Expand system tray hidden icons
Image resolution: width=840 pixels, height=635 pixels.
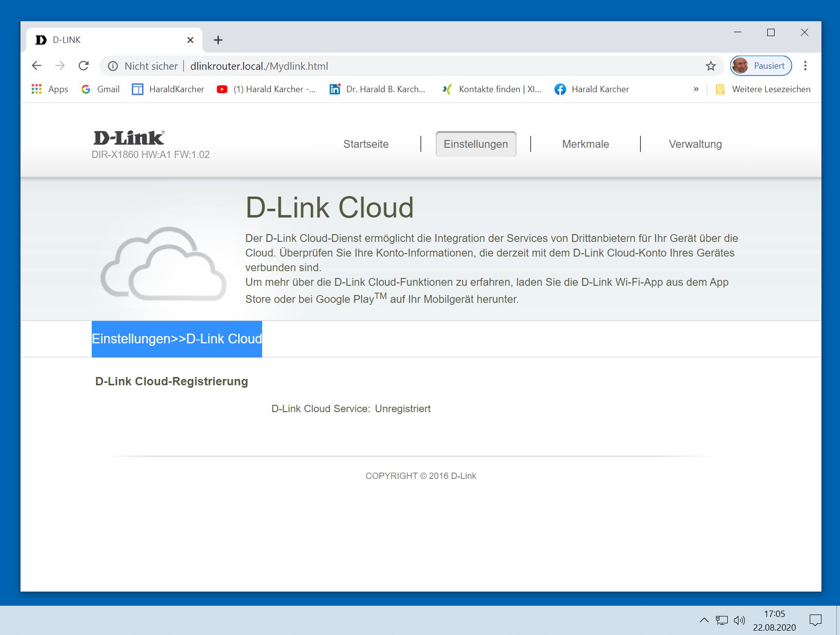pyautogui.click(x=704, y=620)
